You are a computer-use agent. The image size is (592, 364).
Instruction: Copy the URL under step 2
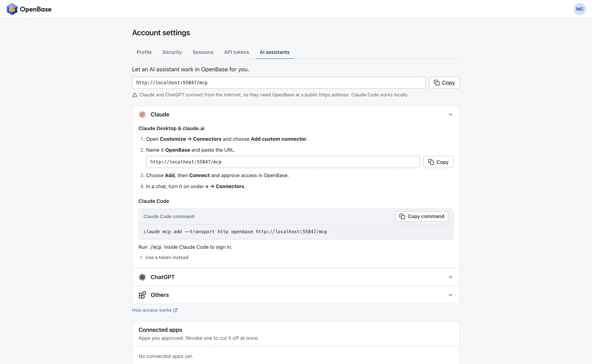[438, 162]
